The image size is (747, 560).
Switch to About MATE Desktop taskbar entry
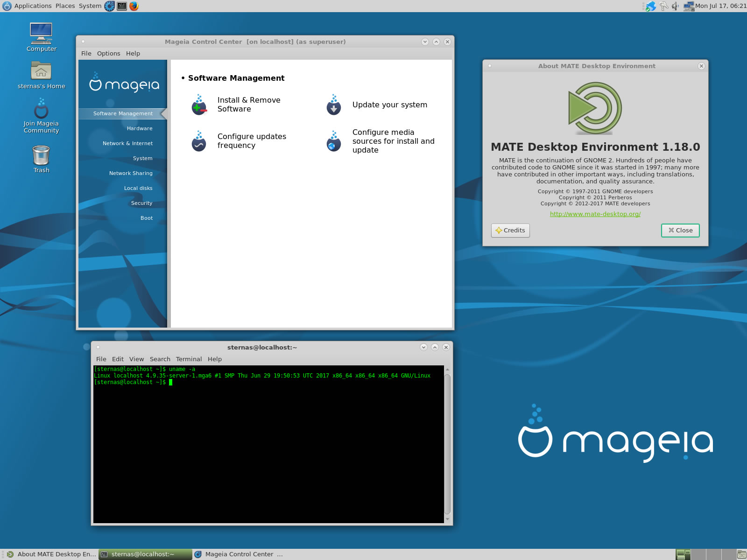click(x=52, y=554)
